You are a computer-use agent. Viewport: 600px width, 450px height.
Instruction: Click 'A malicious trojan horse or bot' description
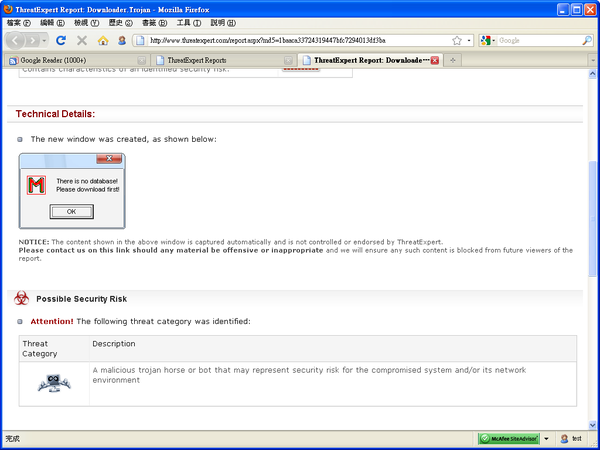(309, 375)
